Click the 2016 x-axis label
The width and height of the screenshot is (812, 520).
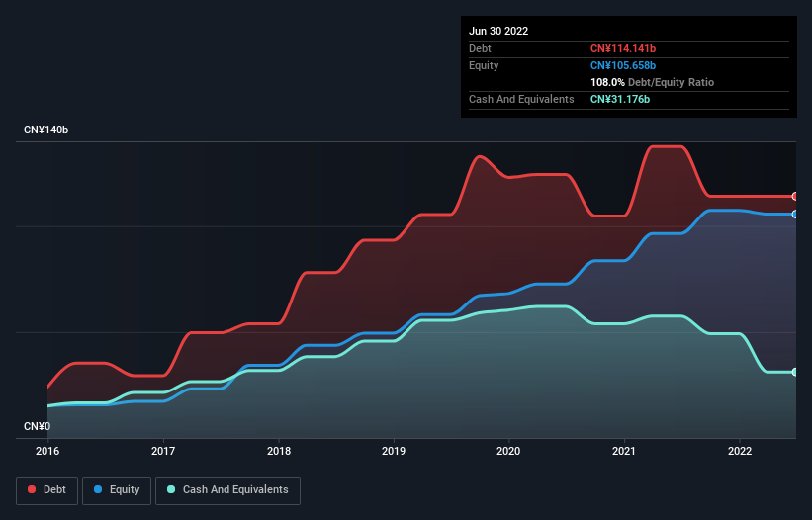tap(47, 451)
